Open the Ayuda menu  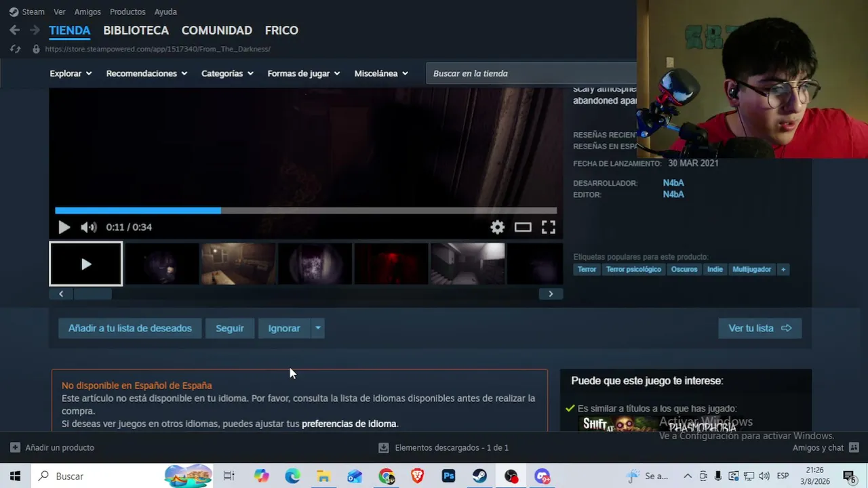tap(165, 12)
